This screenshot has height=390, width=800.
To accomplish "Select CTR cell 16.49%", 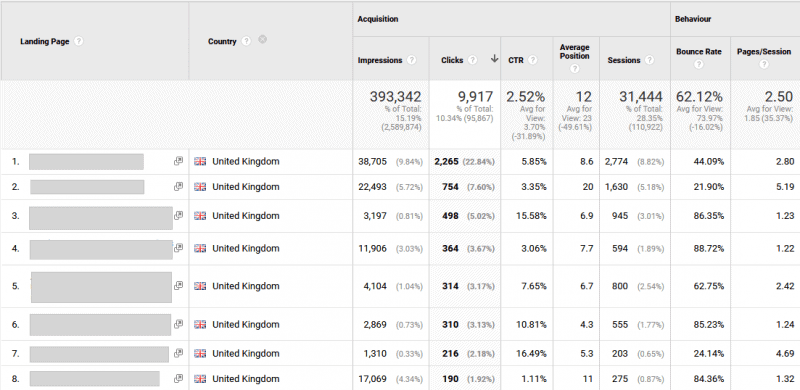I will click(x=531, y=353).
